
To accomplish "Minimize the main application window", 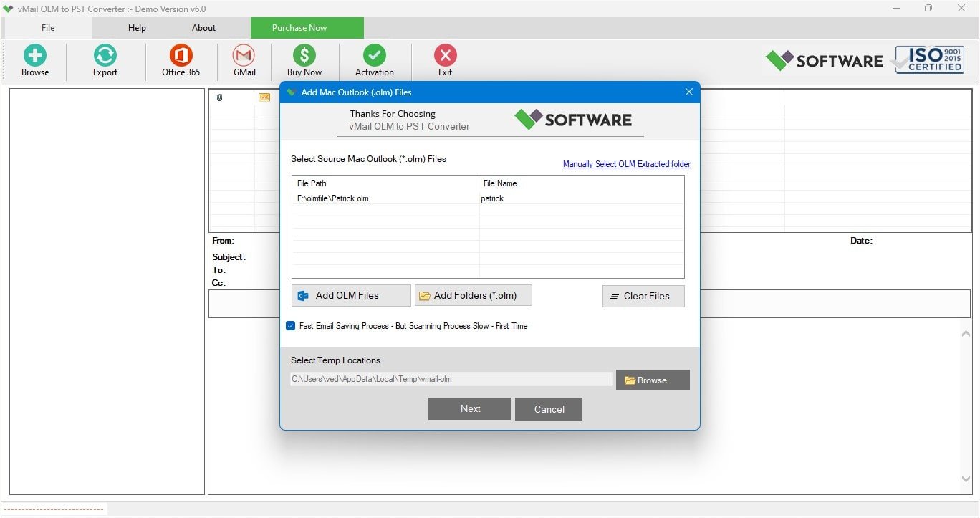I will (x=897, y=9).
